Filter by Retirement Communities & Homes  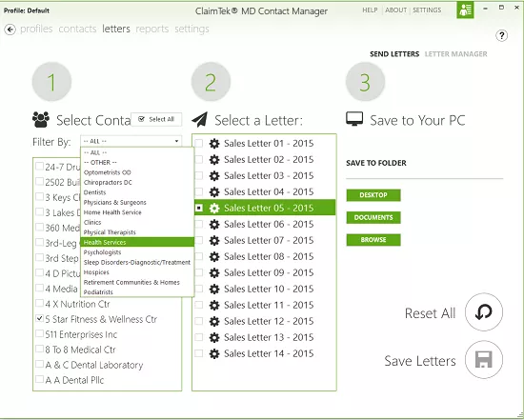click(137, 282)
